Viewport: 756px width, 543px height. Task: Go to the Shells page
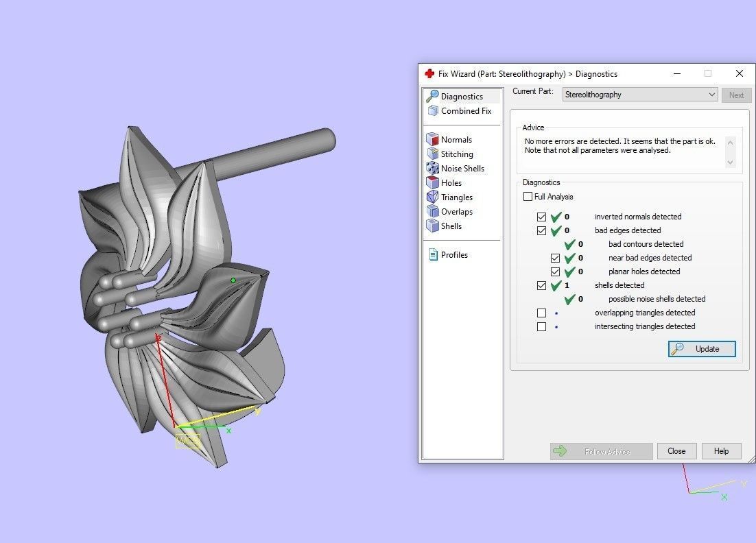pos(451,226)
